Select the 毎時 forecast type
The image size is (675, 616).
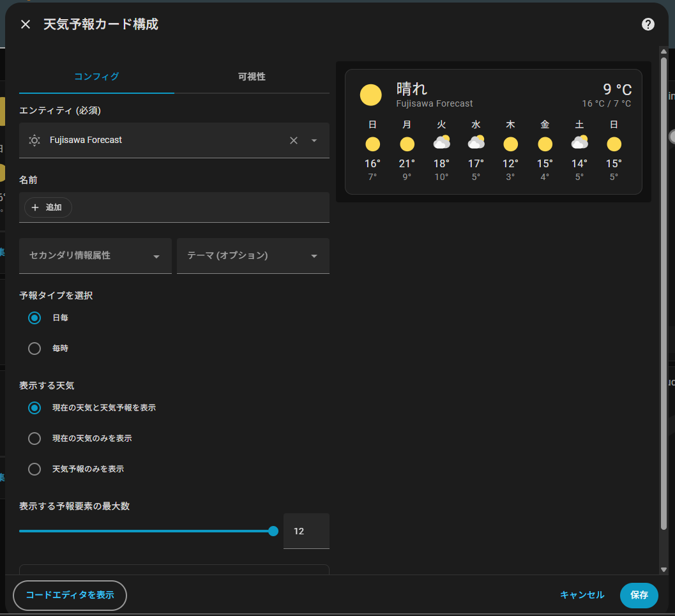(x=34, y=349)
